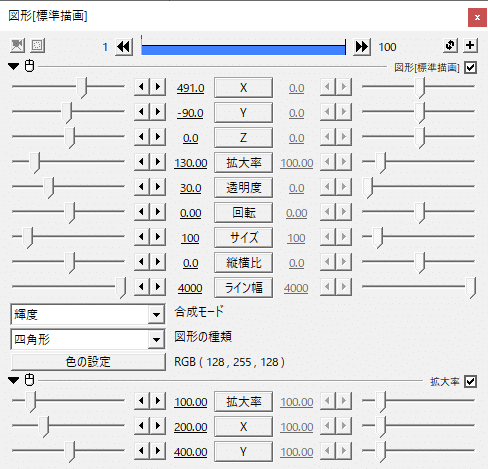Click the Y button in 拡大率 effect section
488x469 pixels.
pos(243,452)
